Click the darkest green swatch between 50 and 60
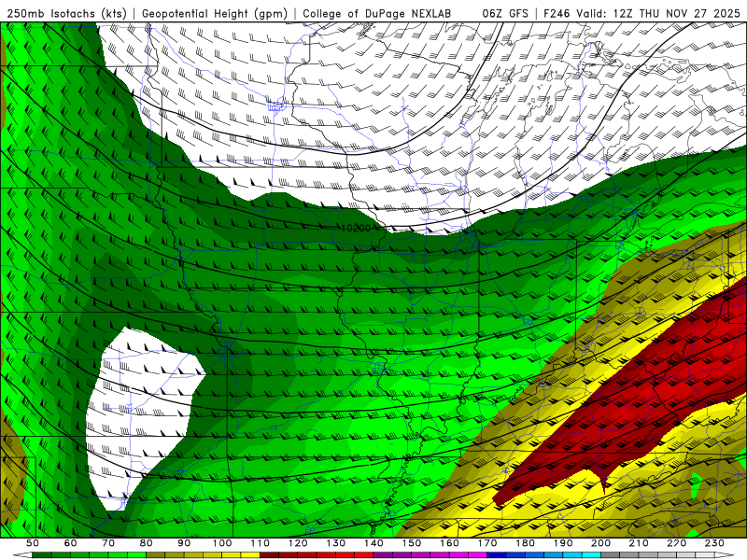Screen dimensions: 747x560 41,554
